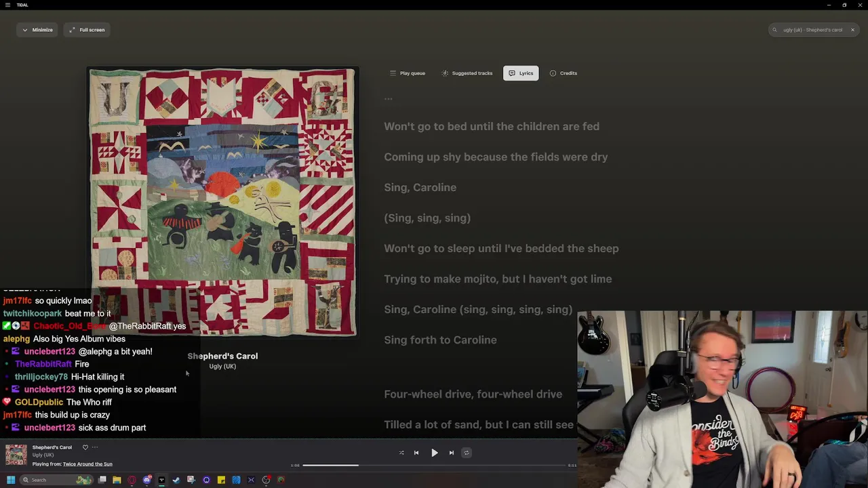Skip to the previous track

pyautogui.click(x=416, y=453)
